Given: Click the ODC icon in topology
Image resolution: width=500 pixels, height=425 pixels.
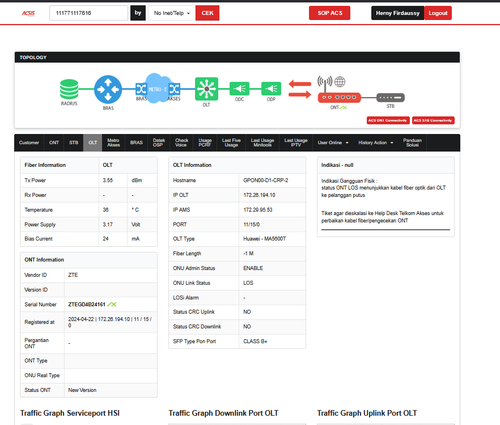Looking at the screenshot, I should click(x=239, y=89).
